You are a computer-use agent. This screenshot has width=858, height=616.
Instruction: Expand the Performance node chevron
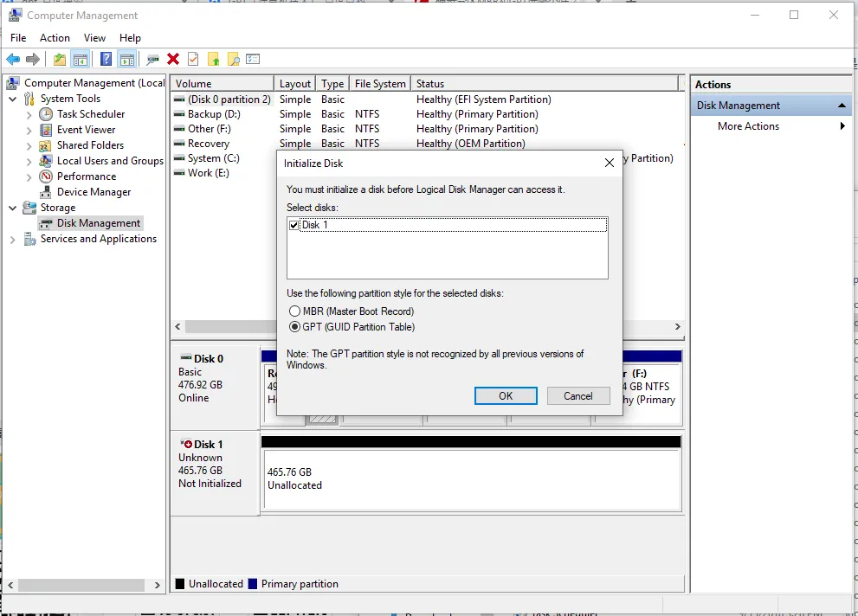[x=29, y=177]
